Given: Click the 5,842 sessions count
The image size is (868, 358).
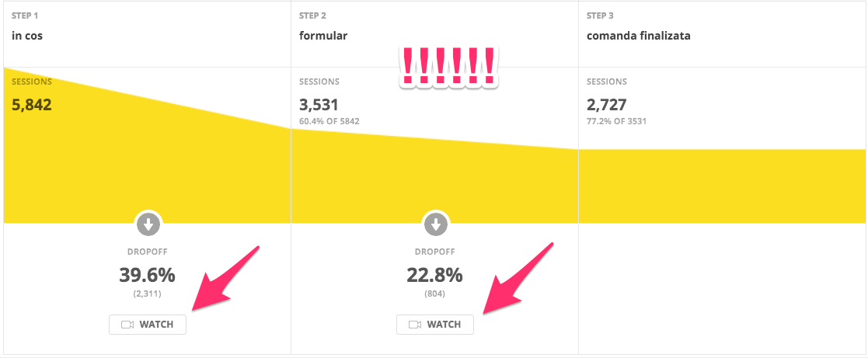Looking at the screenshot, I should (x=32, y=105).
